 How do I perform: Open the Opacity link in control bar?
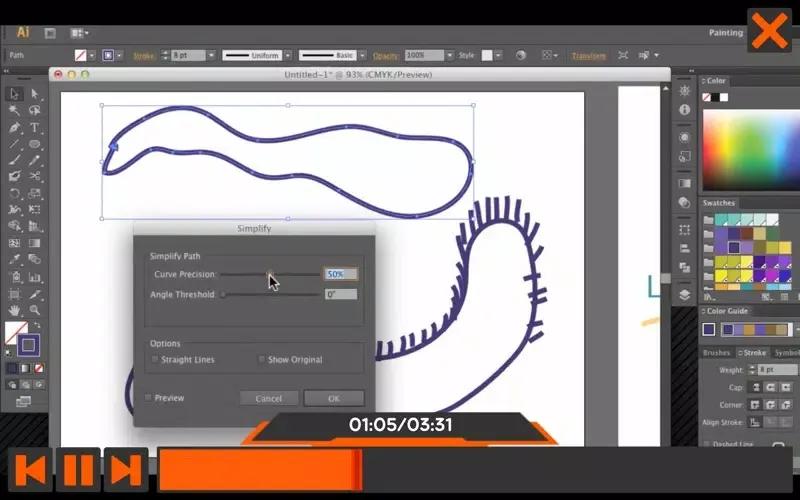point(385,56)
